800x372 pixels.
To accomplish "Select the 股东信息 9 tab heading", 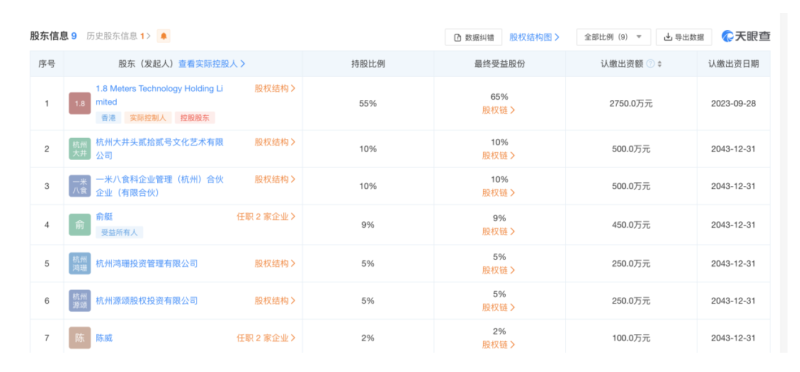I will (x=53, y=36).
